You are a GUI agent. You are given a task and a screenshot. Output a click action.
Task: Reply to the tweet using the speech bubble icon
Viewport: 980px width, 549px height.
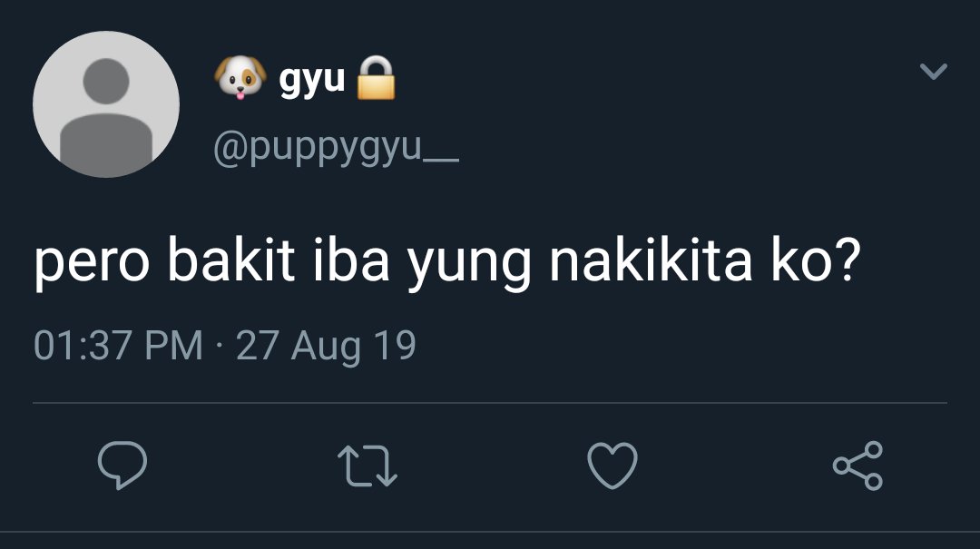tap(122, 465)
